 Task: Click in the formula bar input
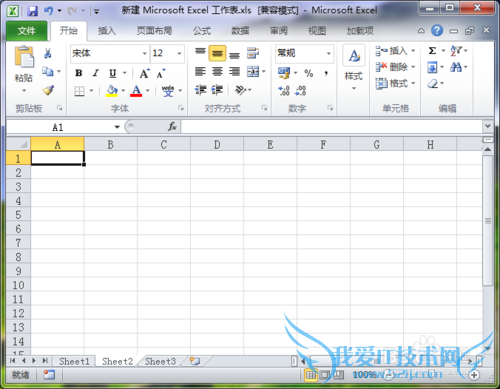pos(332,127)
